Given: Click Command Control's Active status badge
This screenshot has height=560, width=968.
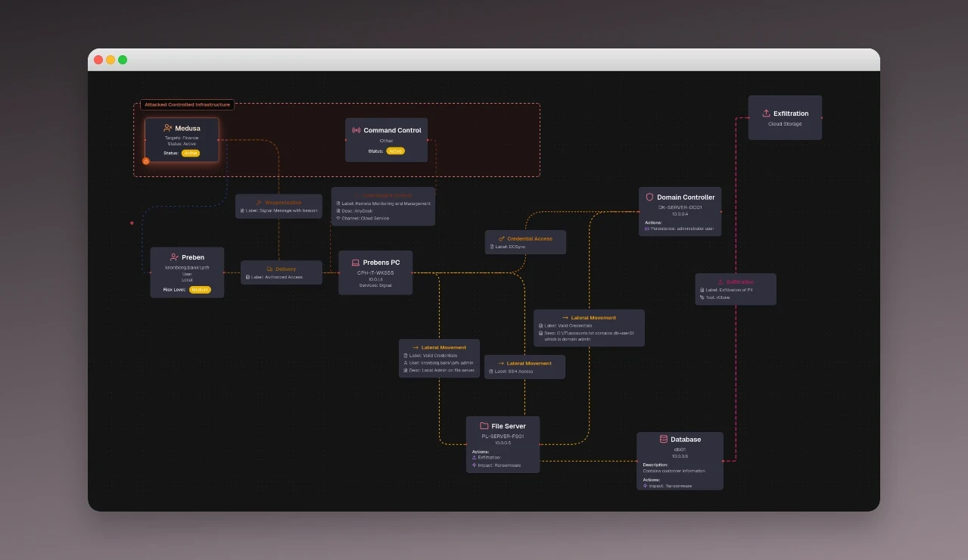Looking at the screenshot, I should tap(395, 151).
